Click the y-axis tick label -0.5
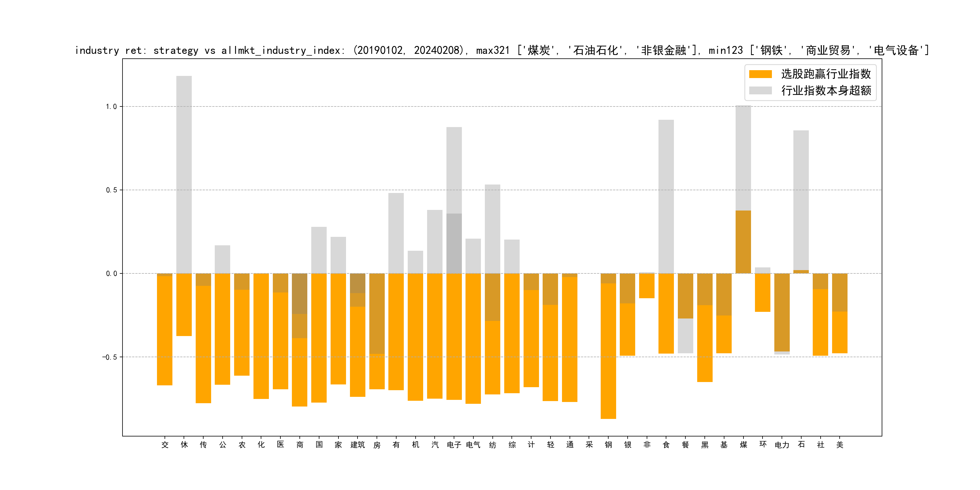This screenshot has width=980, height=490. coord(109,357)
